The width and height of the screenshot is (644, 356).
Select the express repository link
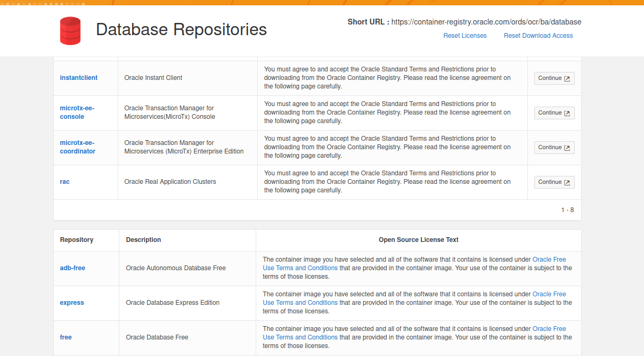tap(72, 303)
